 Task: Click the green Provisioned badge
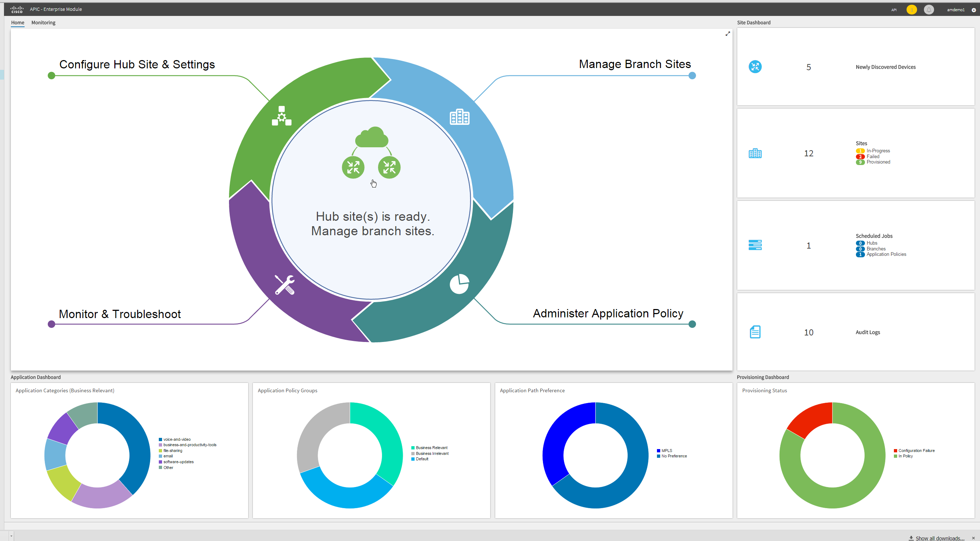tap(860, 162)
